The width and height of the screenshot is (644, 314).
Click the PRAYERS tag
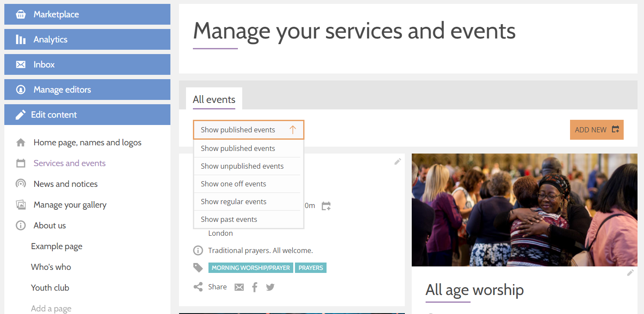(311, 268)
